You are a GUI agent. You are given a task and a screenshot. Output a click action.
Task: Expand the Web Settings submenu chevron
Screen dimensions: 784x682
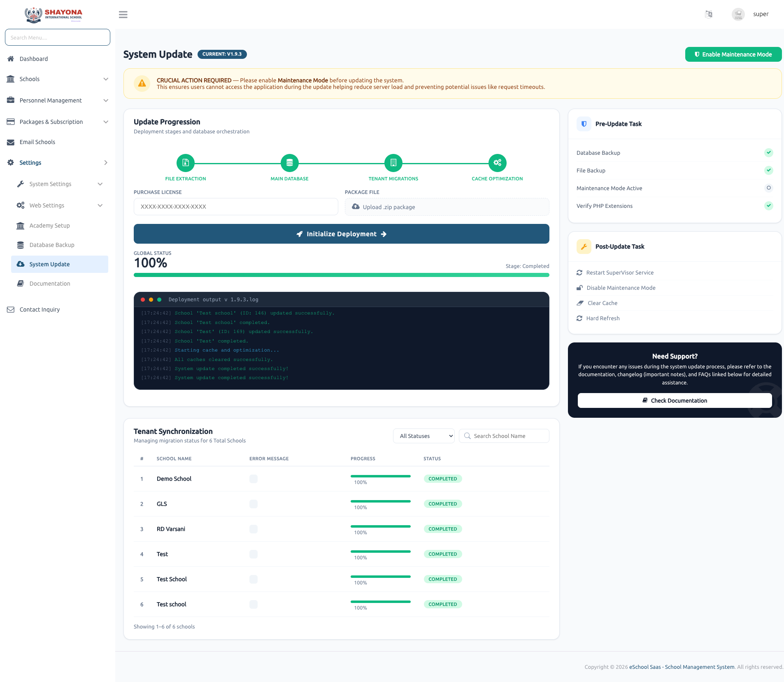pos(100,205)
